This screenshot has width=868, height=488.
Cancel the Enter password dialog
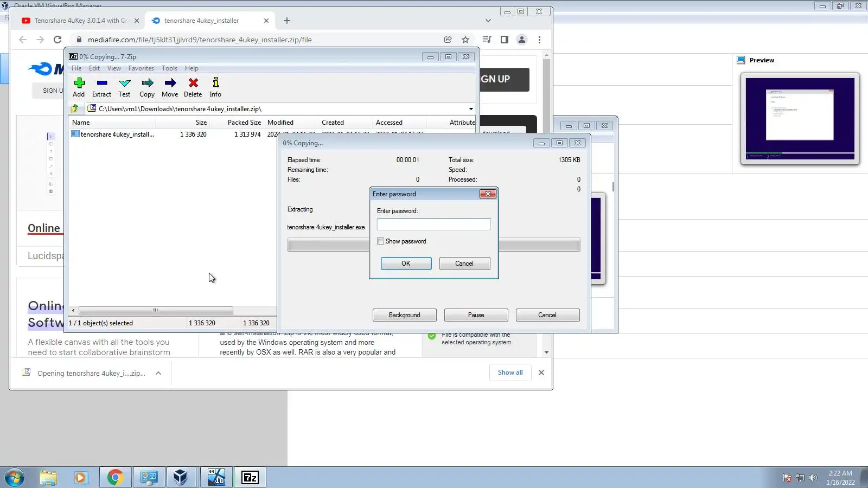464,264
